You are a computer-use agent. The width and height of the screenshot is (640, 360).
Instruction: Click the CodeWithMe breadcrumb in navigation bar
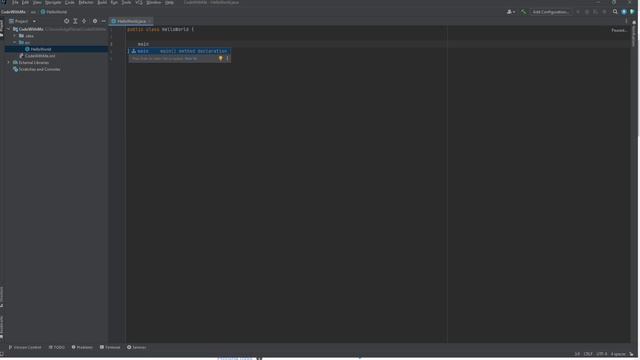pos(13,12)
